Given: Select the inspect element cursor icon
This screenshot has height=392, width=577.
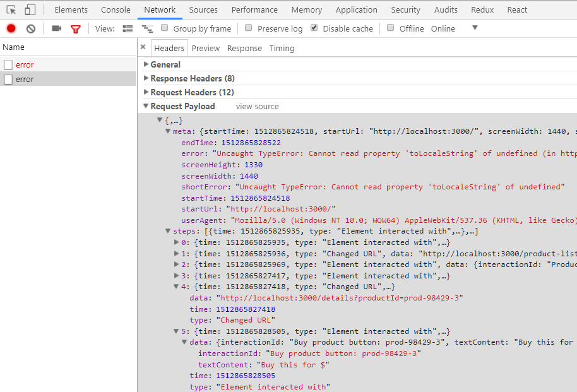Looking at the screenshot, I should [11, 10].
